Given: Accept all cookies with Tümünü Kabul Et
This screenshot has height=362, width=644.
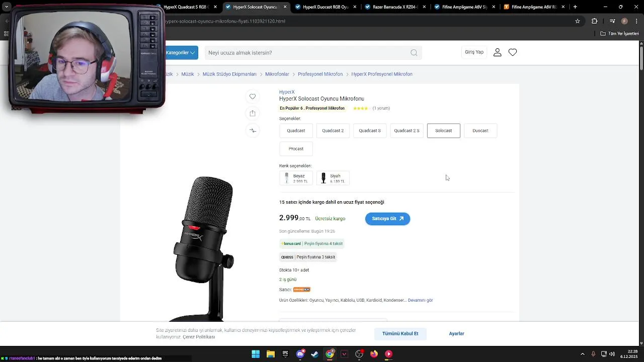Looking at the screenshot, I should point(400,334).
